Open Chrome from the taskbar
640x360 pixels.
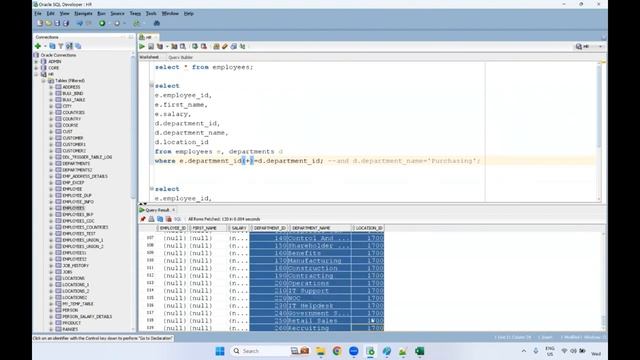[337, 351]
